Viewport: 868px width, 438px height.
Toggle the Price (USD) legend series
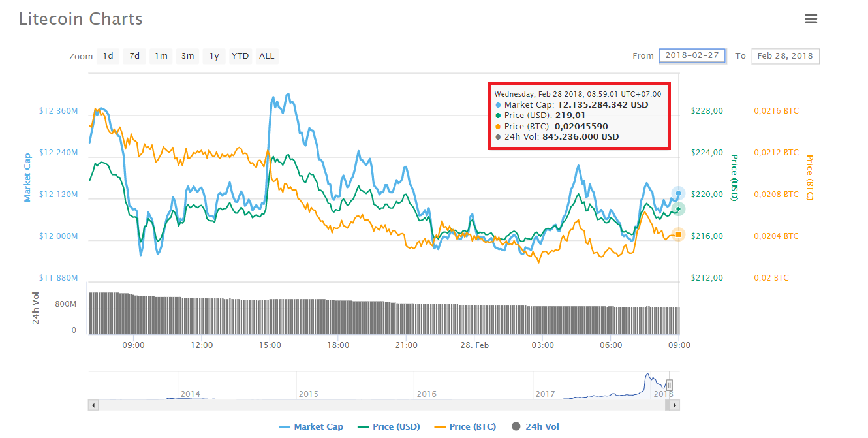click(x=390, y=427)
